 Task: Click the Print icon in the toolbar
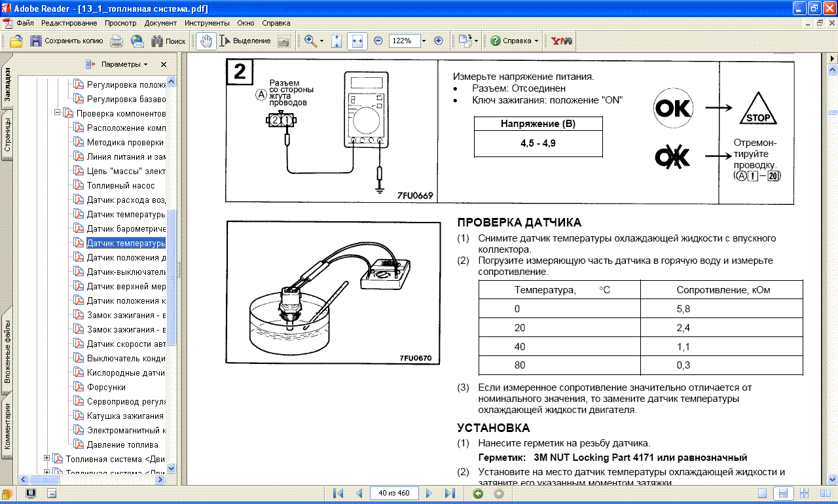117,41
